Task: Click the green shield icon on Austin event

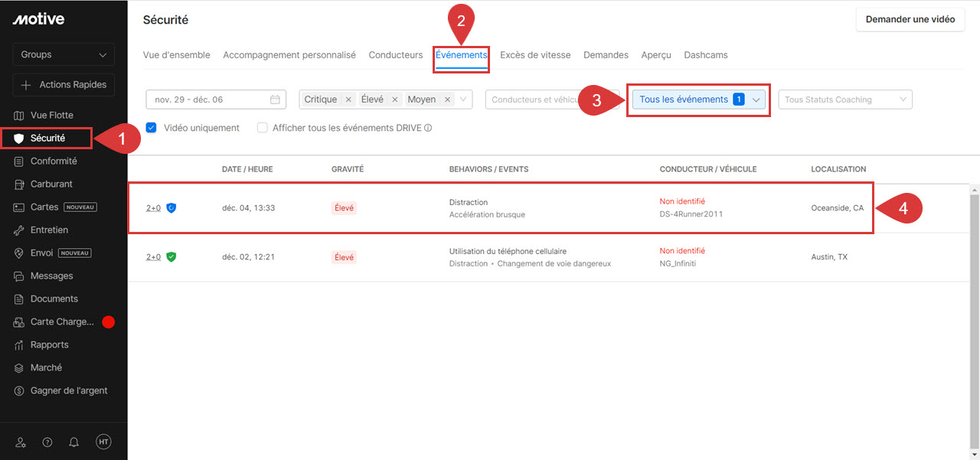Action: pyautogui.click(x=171, y=257)
